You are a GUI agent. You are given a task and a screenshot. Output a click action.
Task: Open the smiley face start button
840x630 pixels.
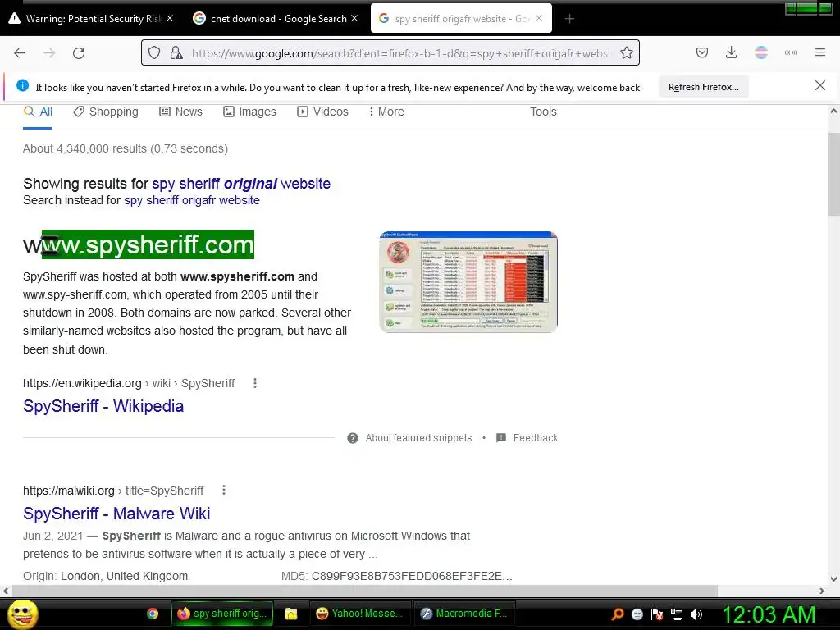click(x=22, y=614)
